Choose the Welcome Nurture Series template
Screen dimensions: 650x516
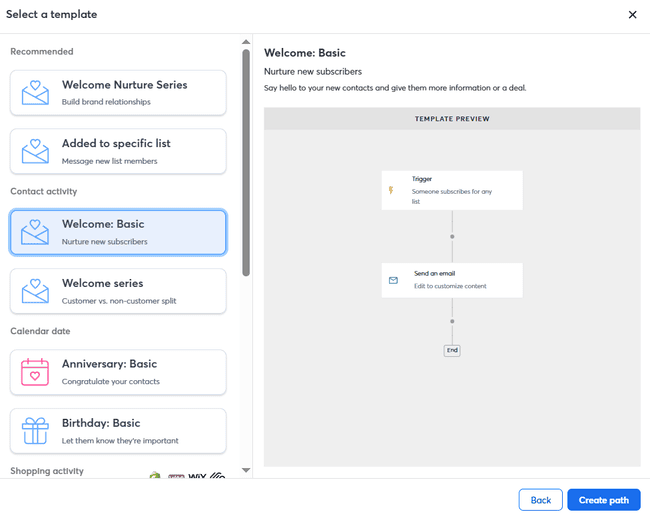(118, 93)
